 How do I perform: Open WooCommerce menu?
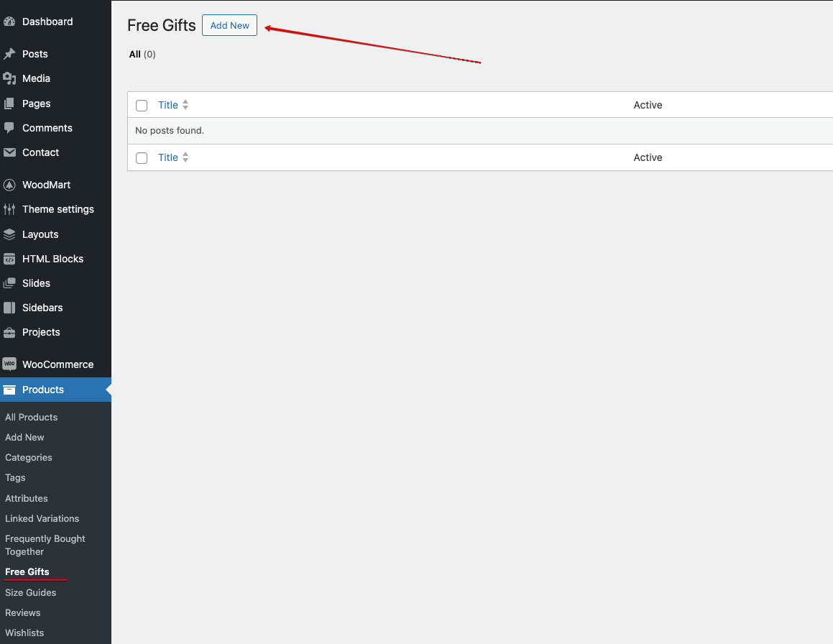58,364
